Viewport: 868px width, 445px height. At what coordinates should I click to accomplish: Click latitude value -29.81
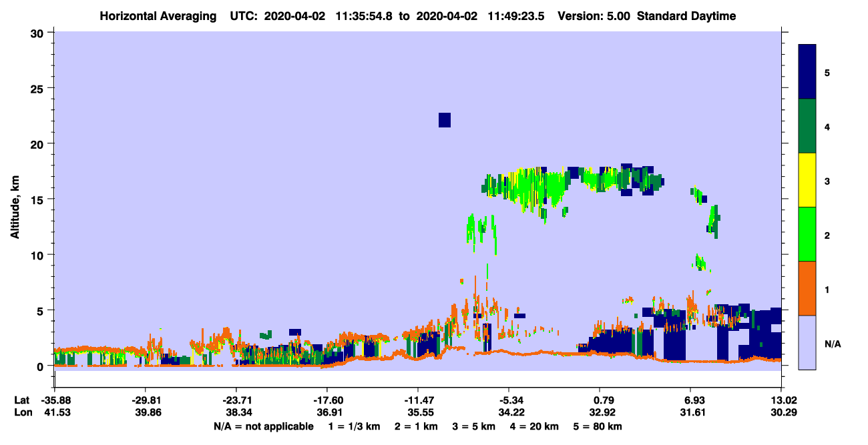point(146,400)
